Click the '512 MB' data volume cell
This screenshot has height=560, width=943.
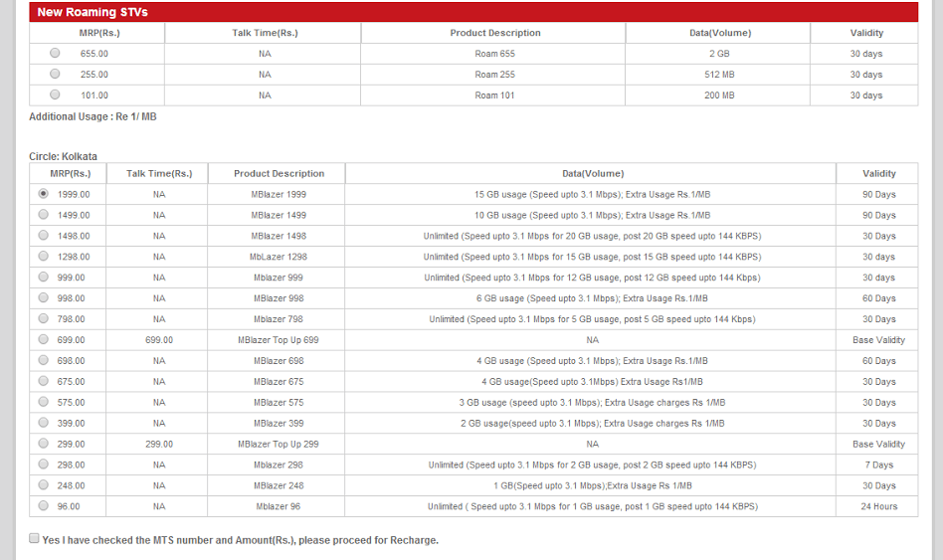click(x=719, y=75)
